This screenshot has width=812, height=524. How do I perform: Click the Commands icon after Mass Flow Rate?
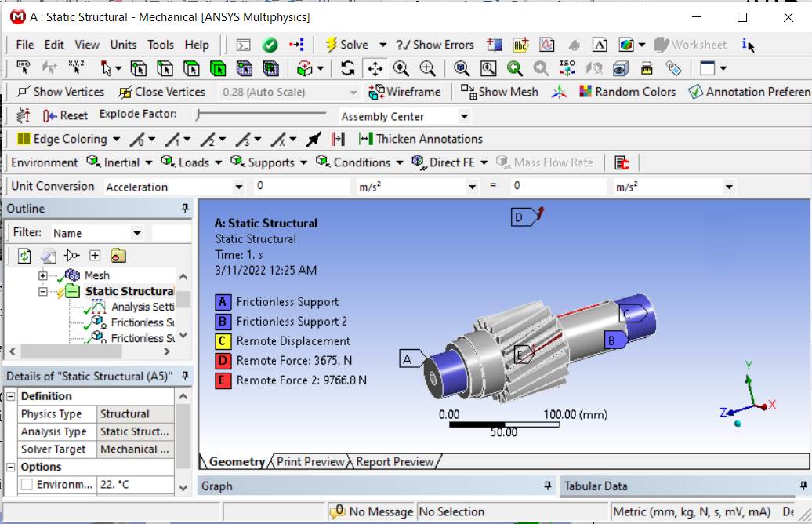[622, 162]
